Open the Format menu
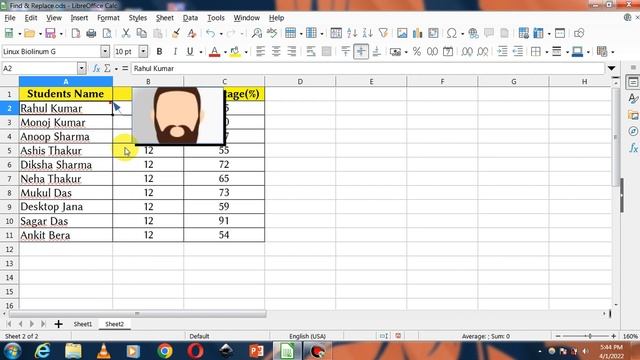This screenshot has width=640, height=360. [x=108, y=18]
